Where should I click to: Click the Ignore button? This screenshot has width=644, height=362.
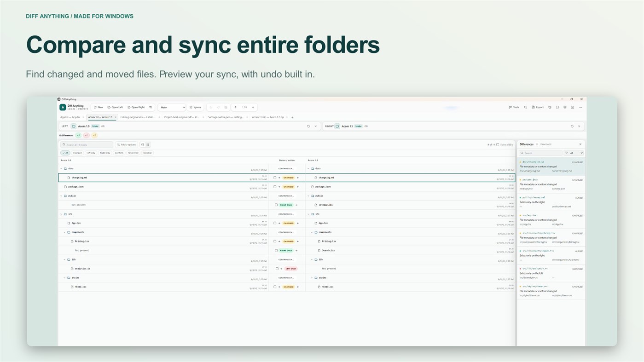[x=195, y=107]
